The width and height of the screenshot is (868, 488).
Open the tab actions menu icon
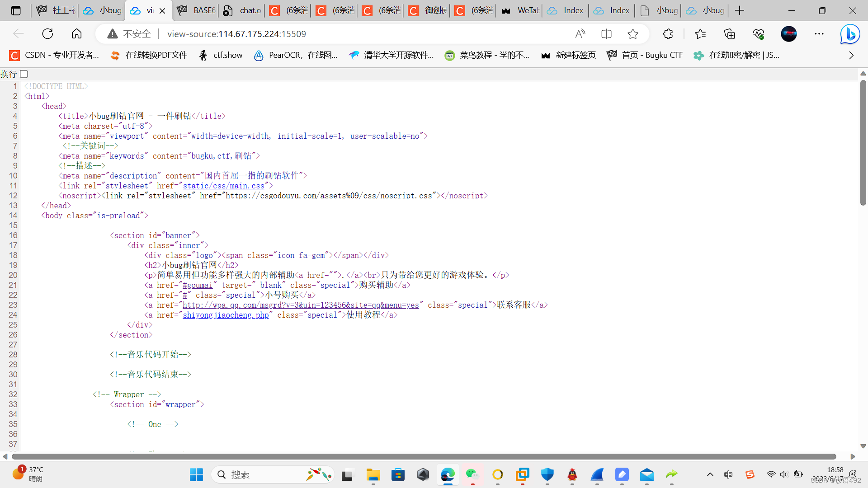(16, 10)
